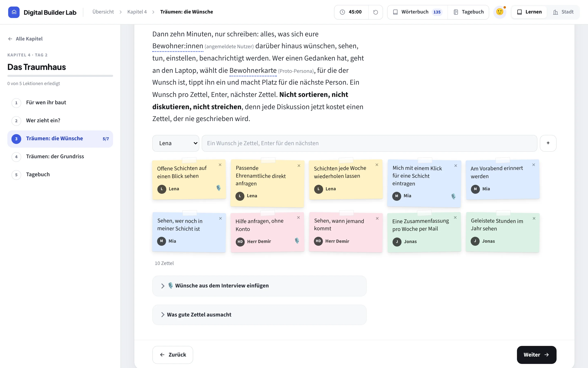The height and width of the screenshot is (368, 588).
Task: Select lesson 3 Träumen: die Wünsche
Action: coord(60,139)
